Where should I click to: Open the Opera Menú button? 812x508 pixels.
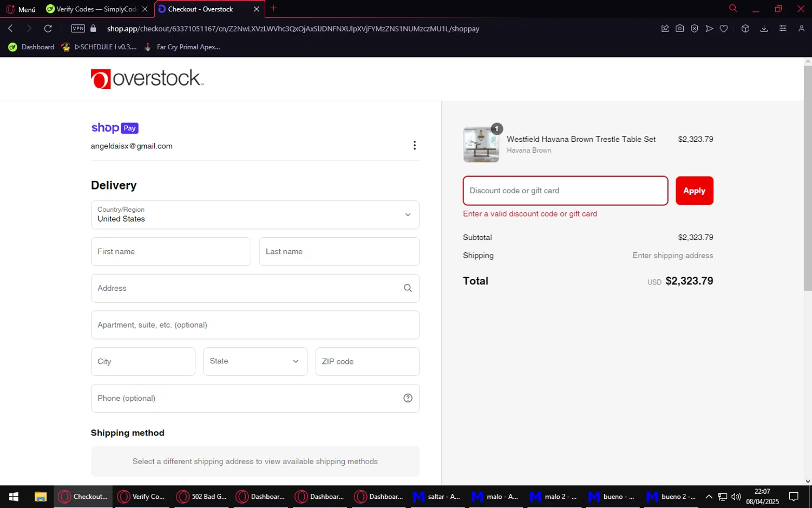coord(21,9)
